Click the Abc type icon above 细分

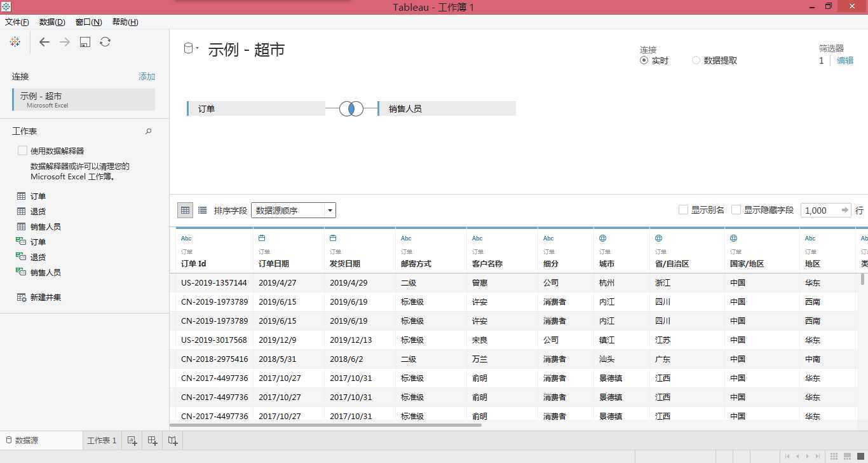[x=548, y=238]
